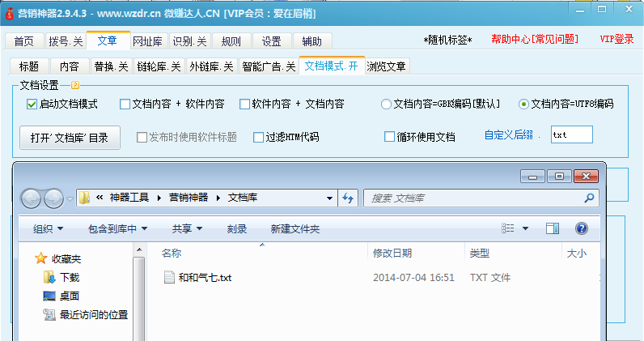Enable 过滤HTM代码 checkbox
Screen dimensions: 644x341
click(258, 137)
